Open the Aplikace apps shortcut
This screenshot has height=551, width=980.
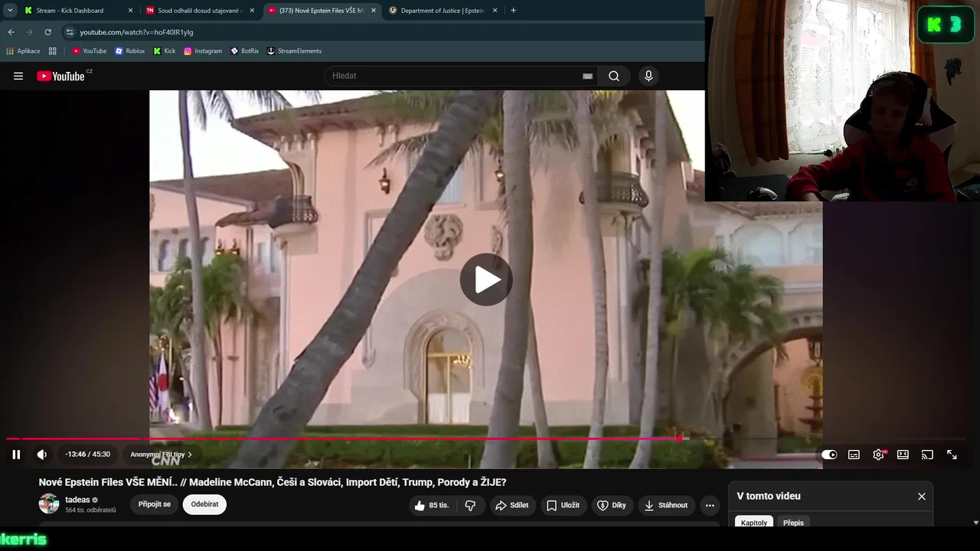[23, 51]
